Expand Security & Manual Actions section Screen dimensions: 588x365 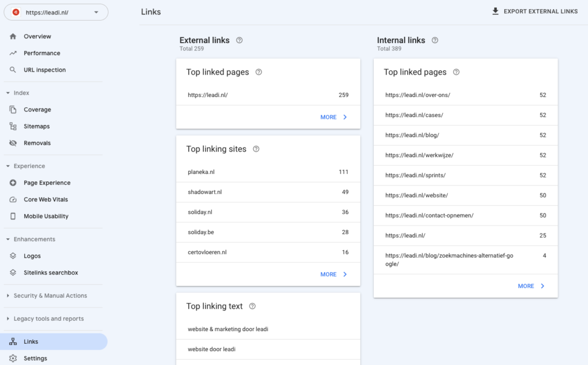[x=8, y=296]
